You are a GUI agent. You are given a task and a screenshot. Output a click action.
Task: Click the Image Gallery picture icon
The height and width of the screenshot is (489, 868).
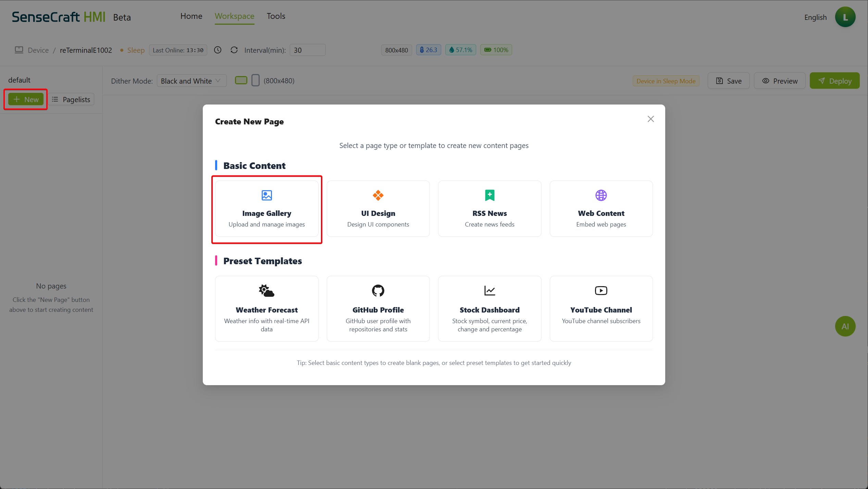pyautogui.click(x=266, y=195)
